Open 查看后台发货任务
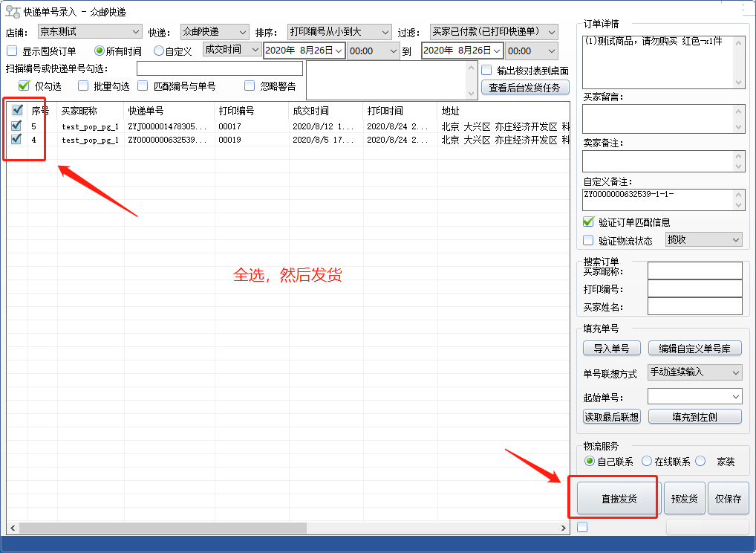The image size is (756, 553). tap(525, 88)
